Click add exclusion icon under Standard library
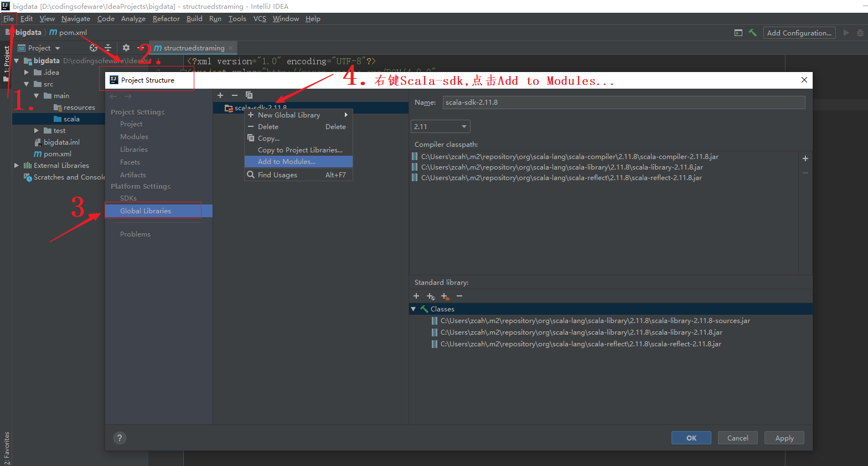 pyautogui.click(x=445, y=296)
